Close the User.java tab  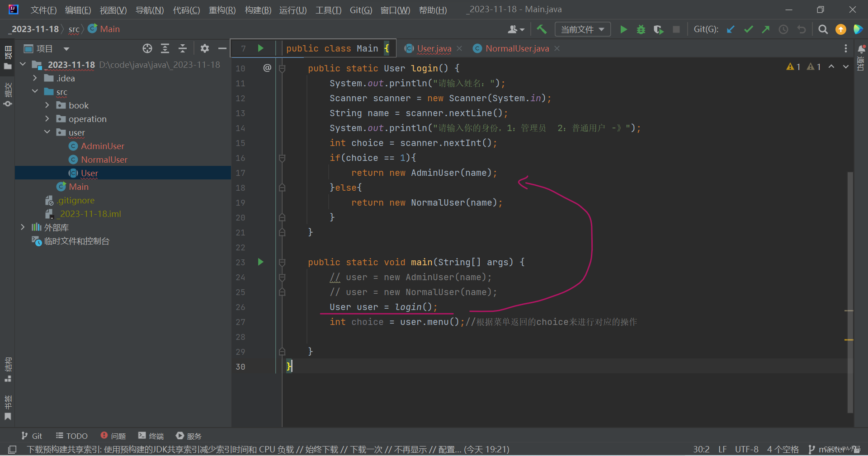click(x=459, y=48)
